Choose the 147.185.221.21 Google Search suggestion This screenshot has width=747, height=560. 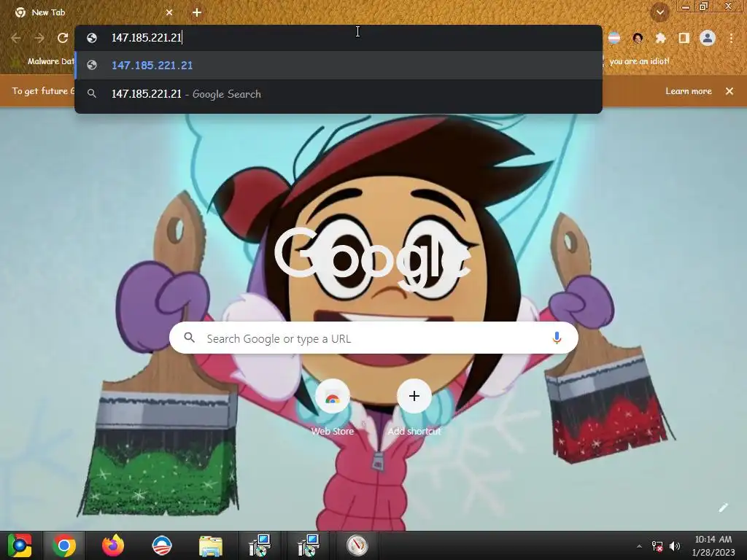(338, 94)
